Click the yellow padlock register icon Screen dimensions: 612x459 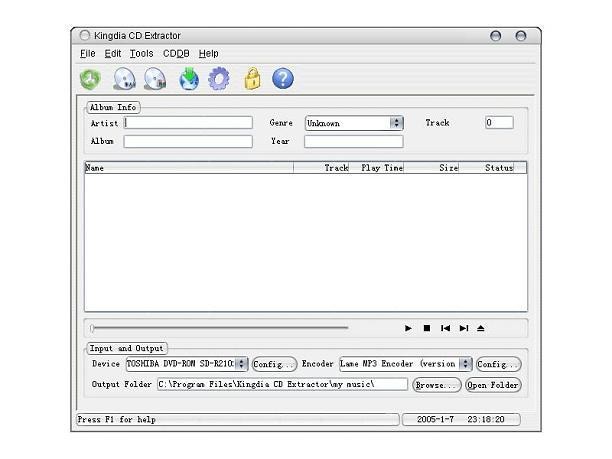[x=253, y=79]
